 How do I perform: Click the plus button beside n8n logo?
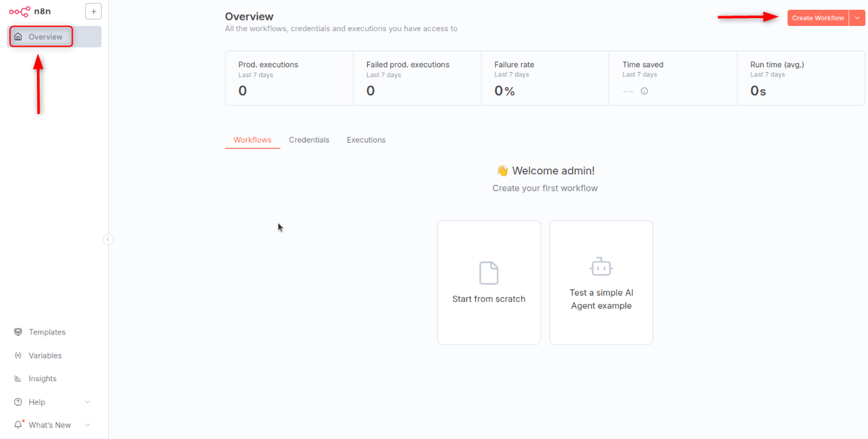[x=93, y=11]
